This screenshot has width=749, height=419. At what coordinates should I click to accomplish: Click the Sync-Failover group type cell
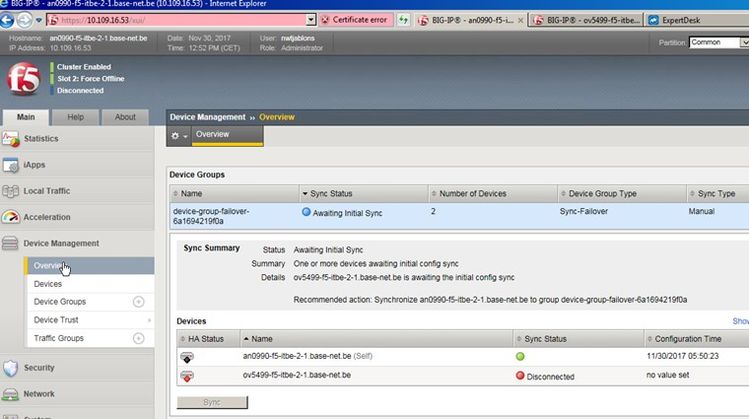pos(584,211)
